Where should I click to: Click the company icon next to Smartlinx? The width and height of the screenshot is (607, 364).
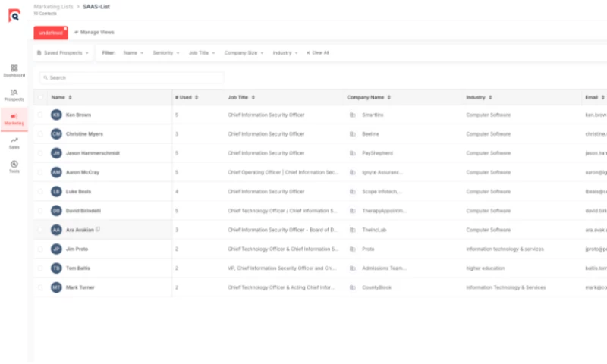[x=352, y=115]
